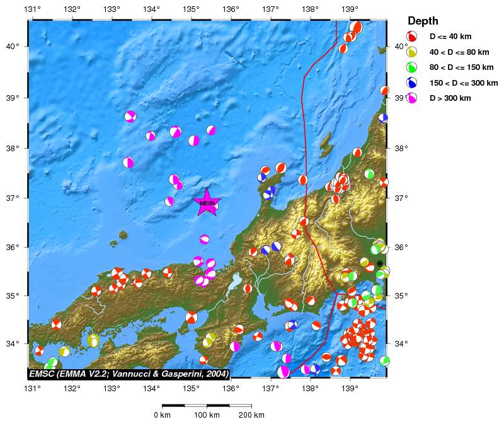Click the "Depth" legend title
504x424 pixels.
(423, 21)
